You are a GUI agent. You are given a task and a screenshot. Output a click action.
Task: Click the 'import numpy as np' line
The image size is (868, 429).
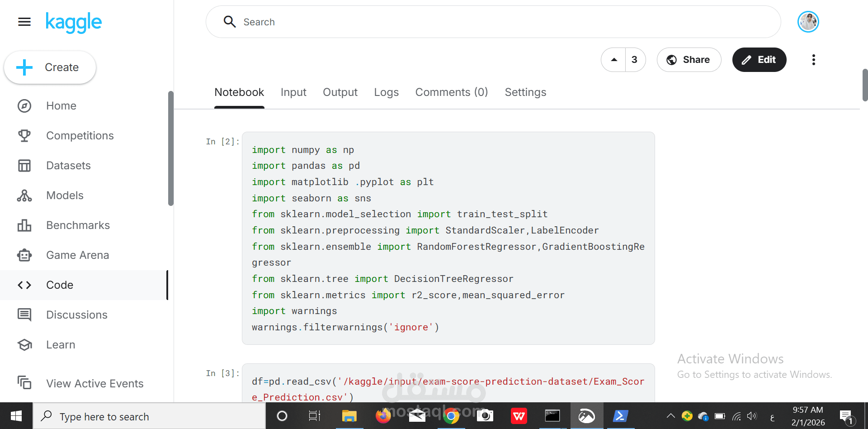pyautogui.click(x=303, y=150)
